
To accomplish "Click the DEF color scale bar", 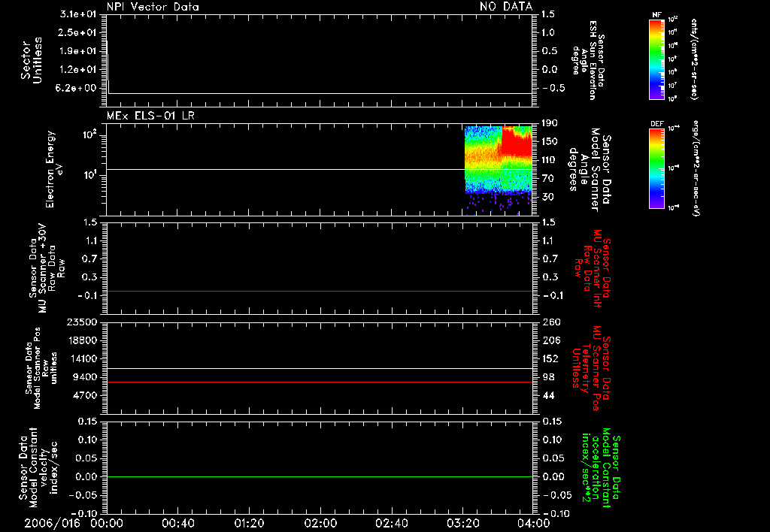I will pyautogui.click(x=656, y=168).
